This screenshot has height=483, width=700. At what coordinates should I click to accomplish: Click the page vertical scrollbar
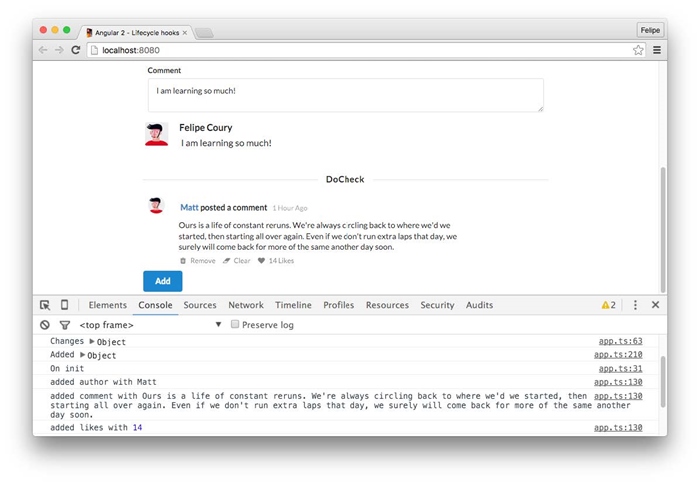pyautogui.click(x=663, y=230)
